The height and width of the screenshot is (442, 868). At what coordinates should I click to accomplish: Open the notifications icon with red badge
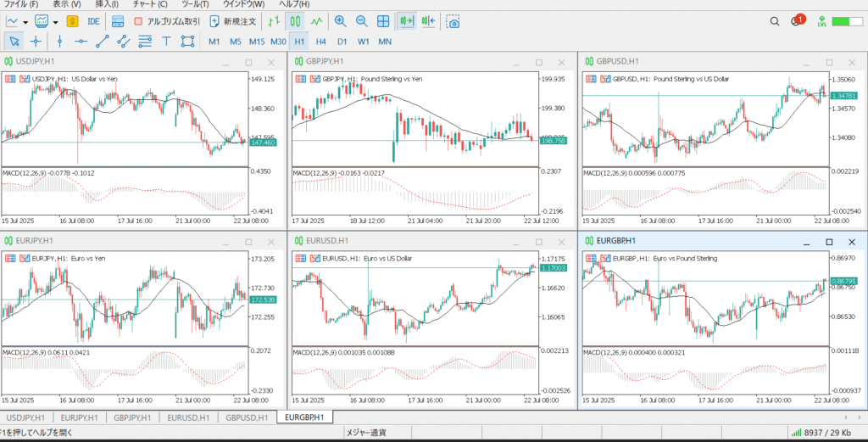[797, 20]
